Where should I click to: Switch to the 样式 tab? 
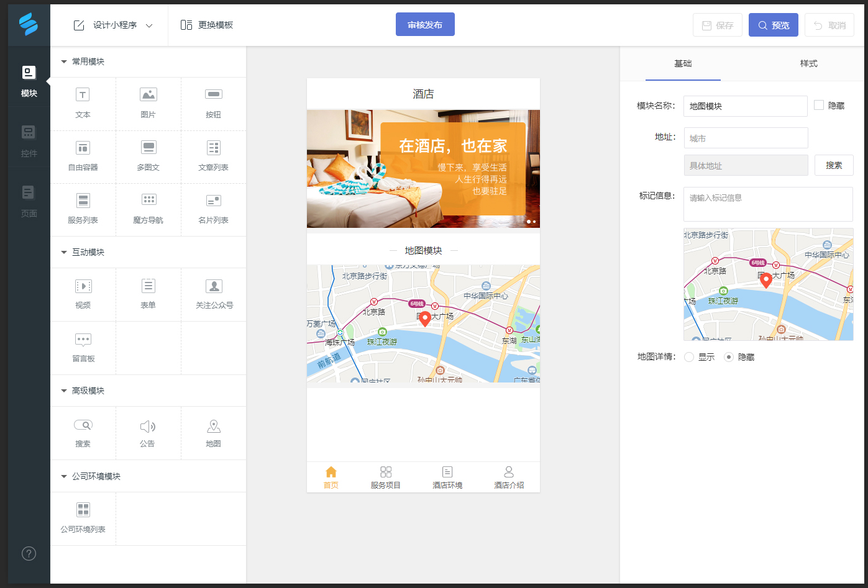808,63
